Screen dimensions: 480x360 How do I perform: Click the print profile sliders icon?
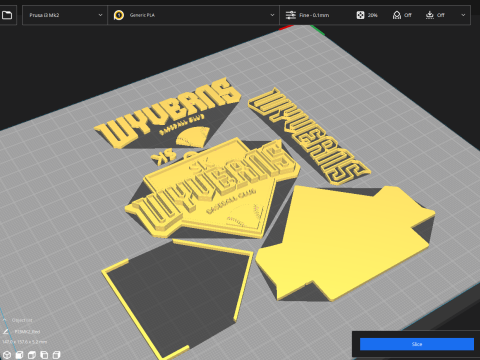pos(291,15)
